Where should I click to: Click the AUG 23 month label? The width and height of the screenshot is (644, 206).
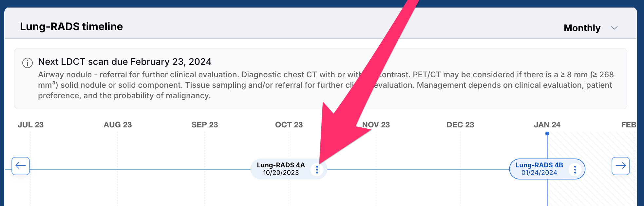118,125
